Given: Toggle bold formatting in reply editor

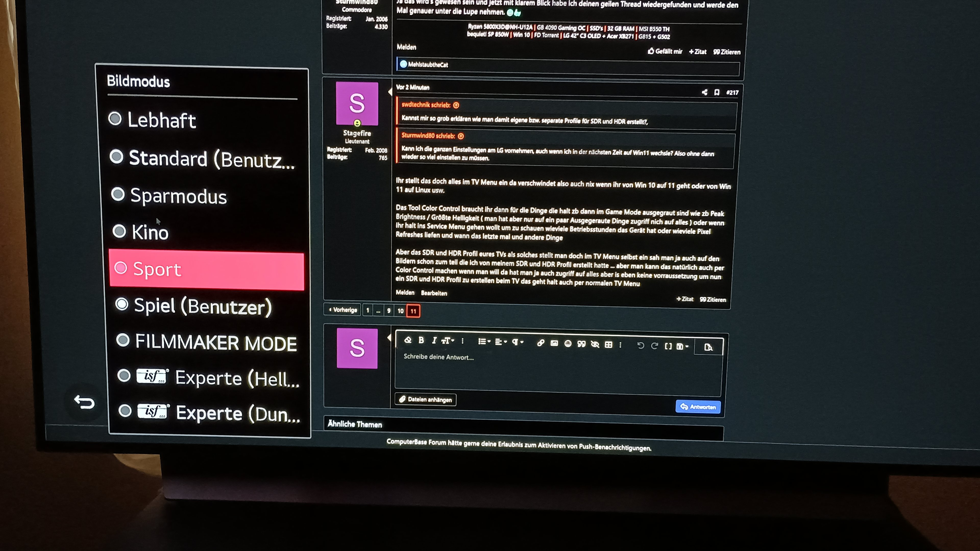Looking at the screenshot, I should 421,340.
